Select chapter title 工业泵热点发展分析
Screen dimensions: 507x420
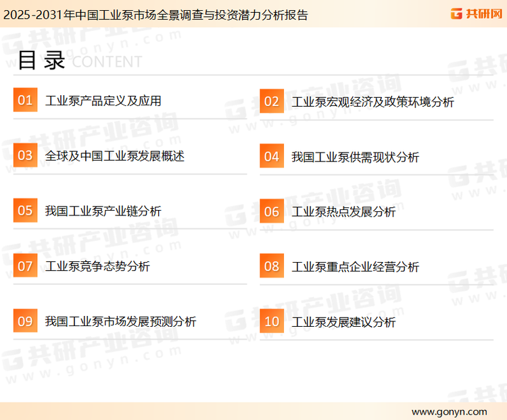[x=343, y=212]
